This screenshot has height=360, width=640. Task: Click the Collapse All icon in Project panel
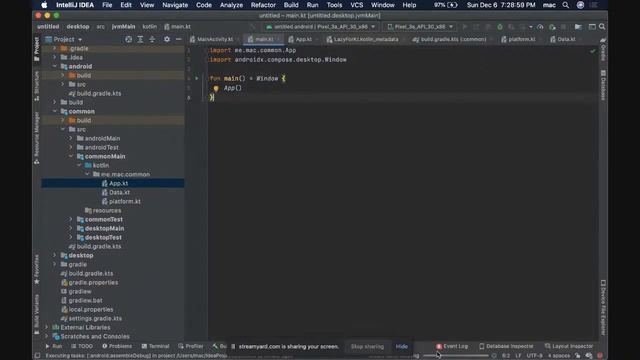[152, 39]
